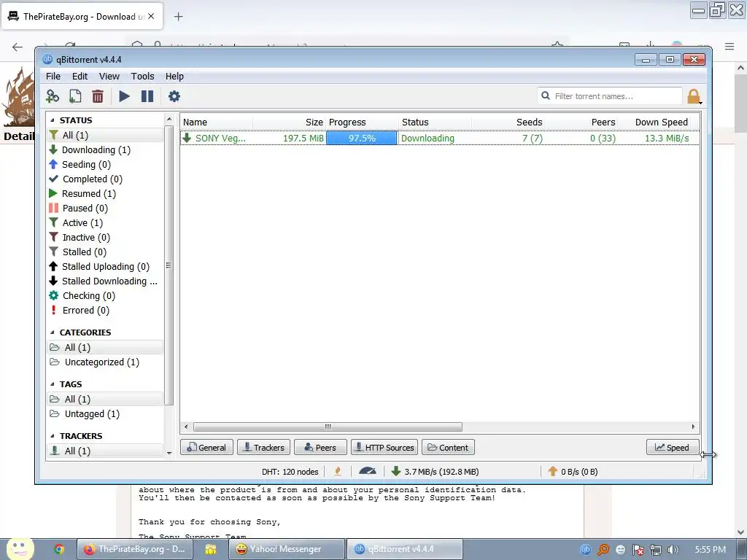This screenshot has width=747, height=560.
Task: Click the connection status flame icon in status bar
Action: (x=338, y=472)
